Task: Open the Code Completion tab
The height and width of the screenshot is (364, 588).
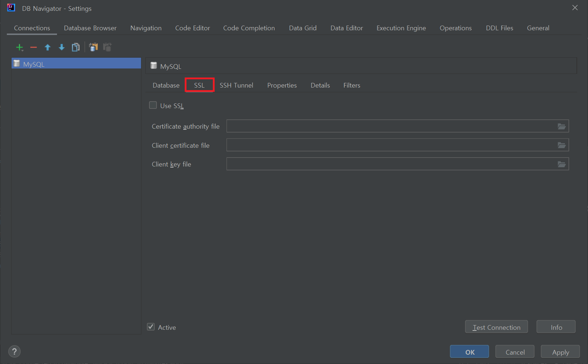Action: point(249,28)
